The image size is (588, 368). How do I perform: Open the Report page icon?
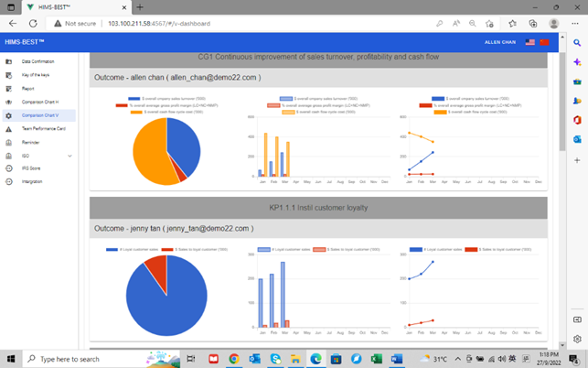pos(8,89)
